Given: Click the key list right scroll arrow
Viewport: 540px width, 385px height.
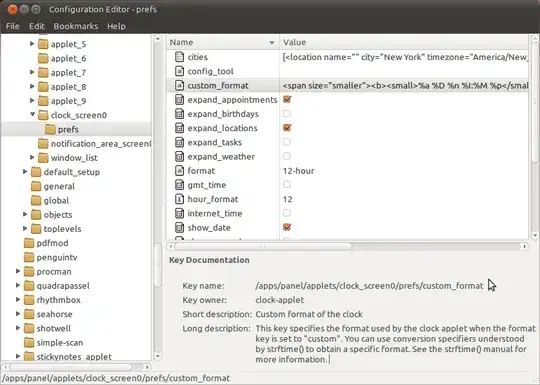Looking at the screenshot, I should [524, 246].
